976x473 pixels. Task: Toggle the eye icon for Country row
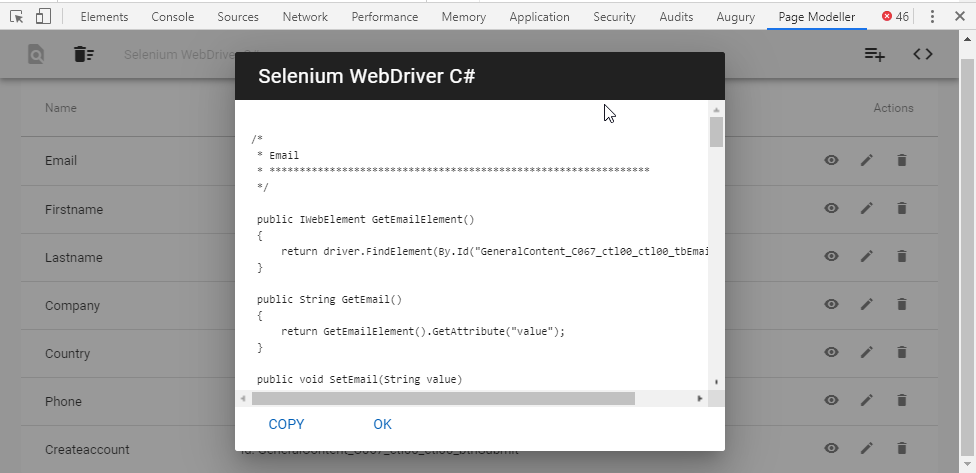point(832,352)
